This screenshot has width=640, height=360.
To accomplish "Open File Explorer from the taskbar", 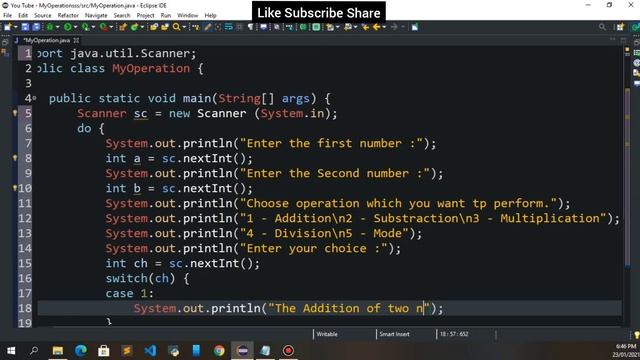I will point(58,351).
